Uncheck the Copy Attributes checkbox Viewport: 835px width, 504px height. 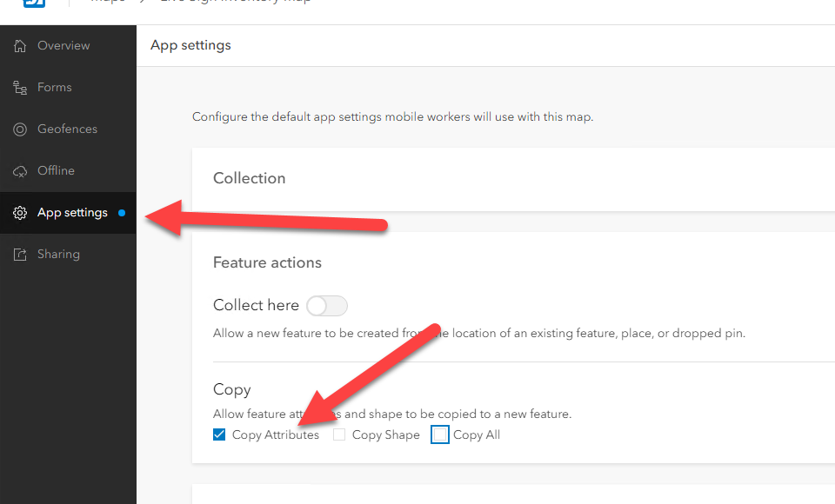pos(219,435)
